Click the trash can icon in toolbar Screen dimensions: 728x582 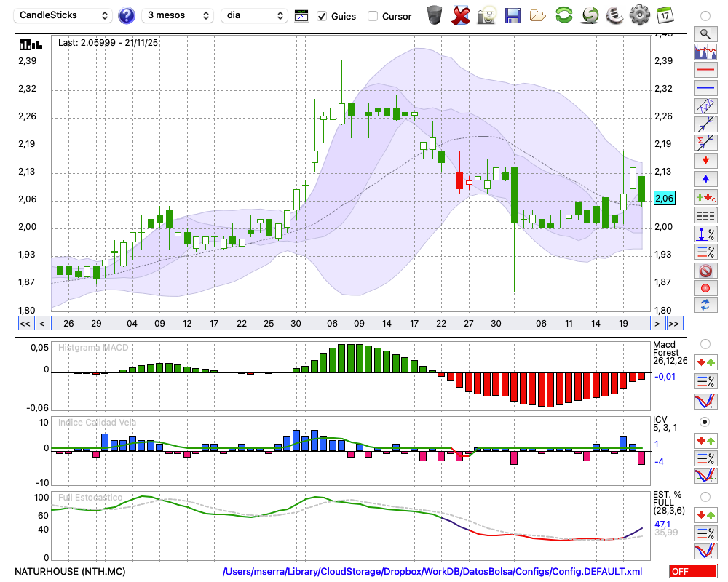click(x=435, y=15)
